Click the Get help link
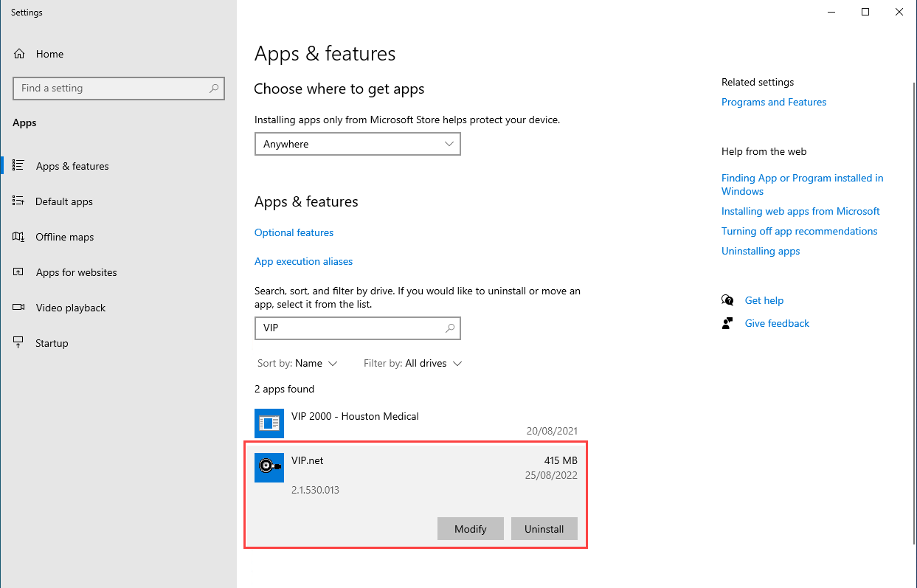The image size is (917, 588). 764,300
